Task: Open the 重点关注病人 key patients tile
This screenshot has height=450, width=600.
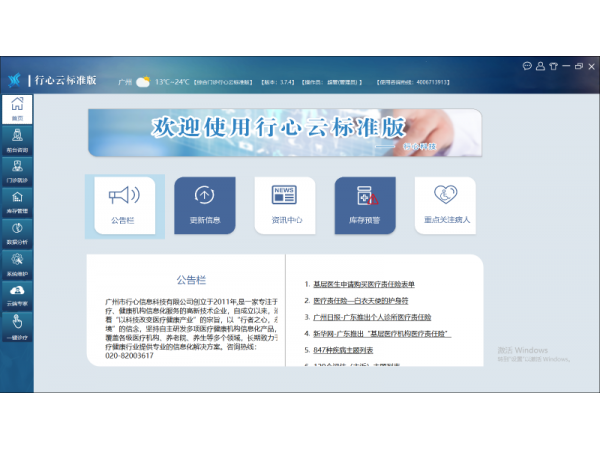Action: tap(446, 203)
